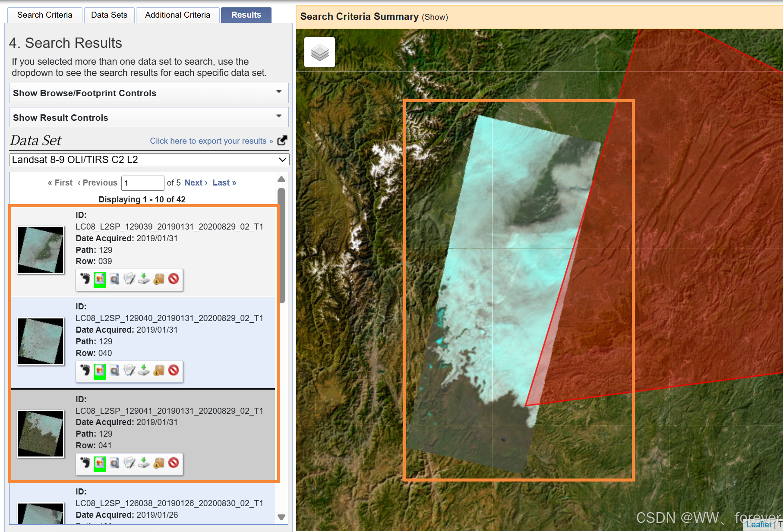This screenshot has height=532, width=783.
Task: Select ID text LC08_L2SP_129041_20190131_20200829_02_T1
Action: [x=169, y=411]
